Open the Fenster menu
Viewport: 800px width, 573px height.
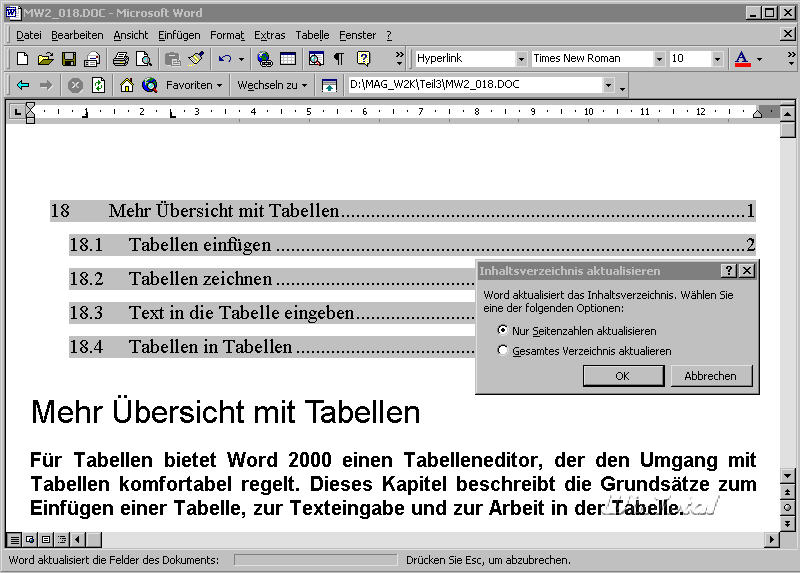click(357, 35)
